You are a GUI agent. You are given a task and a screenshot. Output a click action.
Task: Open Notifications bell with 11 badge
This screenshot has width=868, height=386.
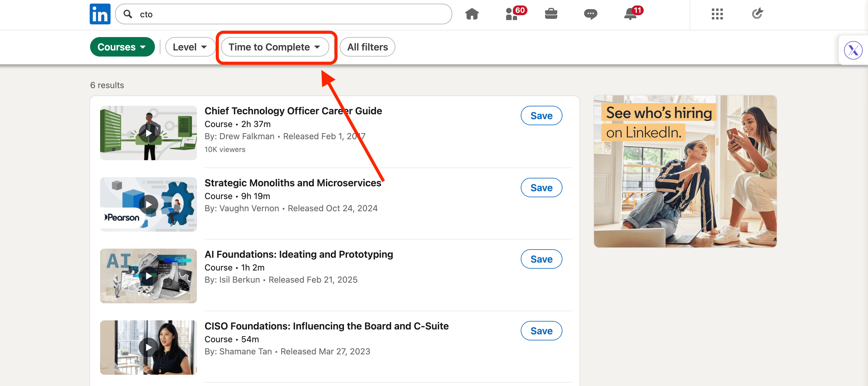point(630,14)
